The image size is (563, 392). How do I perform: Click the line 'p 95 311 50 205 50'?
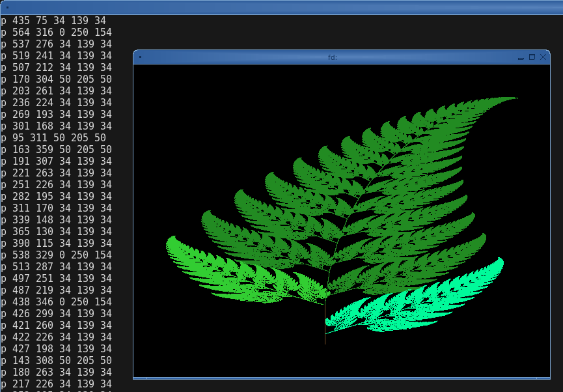(53, 137)
